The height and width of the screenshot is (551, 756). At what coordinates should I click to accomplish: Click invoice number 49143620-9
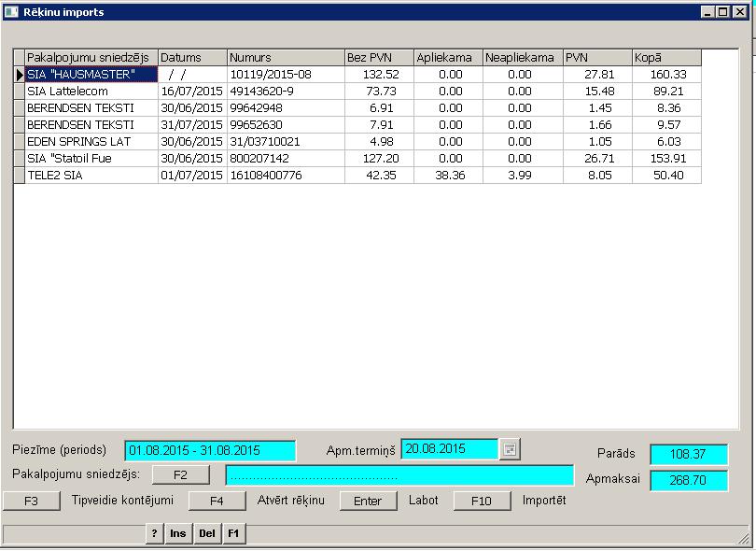point(286,92)
